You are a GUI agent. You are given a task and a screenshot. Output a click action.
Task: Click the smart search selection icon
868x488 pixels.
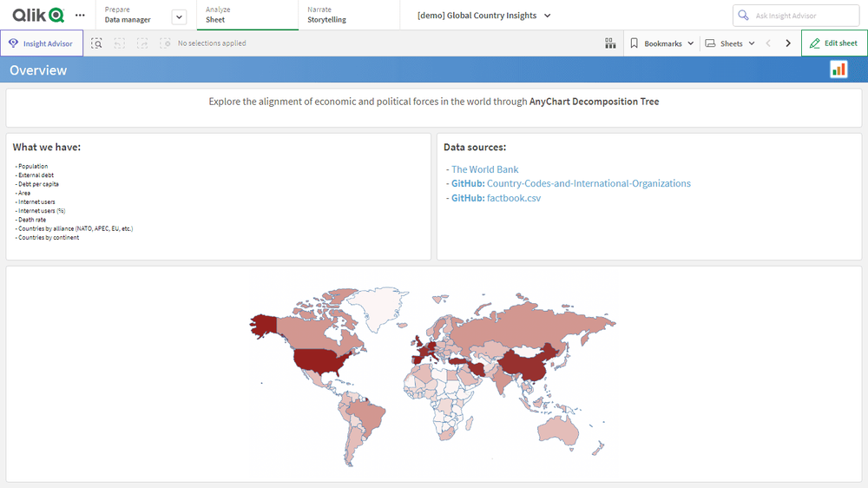[97, 43]
